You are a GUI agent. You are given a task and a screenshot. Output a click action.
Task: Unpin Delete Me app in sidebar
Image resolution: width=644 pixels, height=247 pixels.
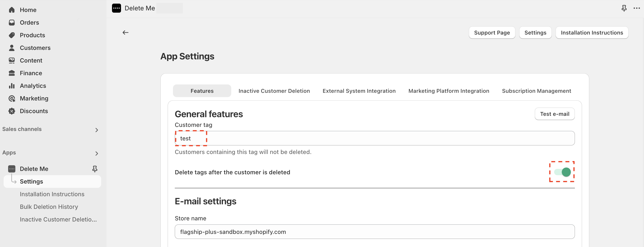[95, 169]
